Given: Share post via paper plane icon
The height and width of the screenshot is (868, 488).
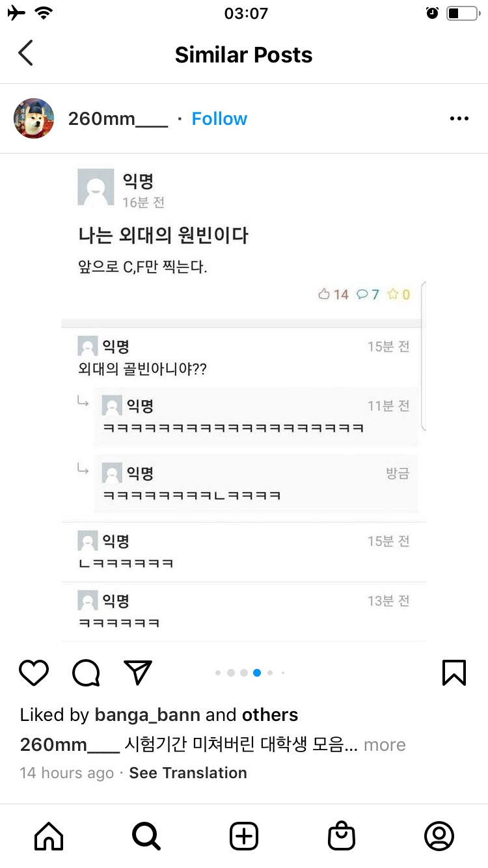Looking at the screenshot, I should 138,673.
